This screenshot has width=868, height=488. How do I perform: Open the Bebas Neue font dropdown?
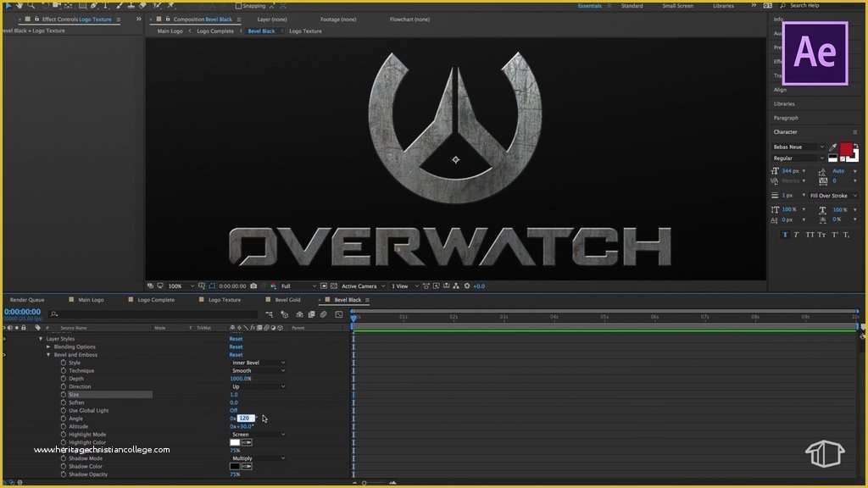[798, 147]
